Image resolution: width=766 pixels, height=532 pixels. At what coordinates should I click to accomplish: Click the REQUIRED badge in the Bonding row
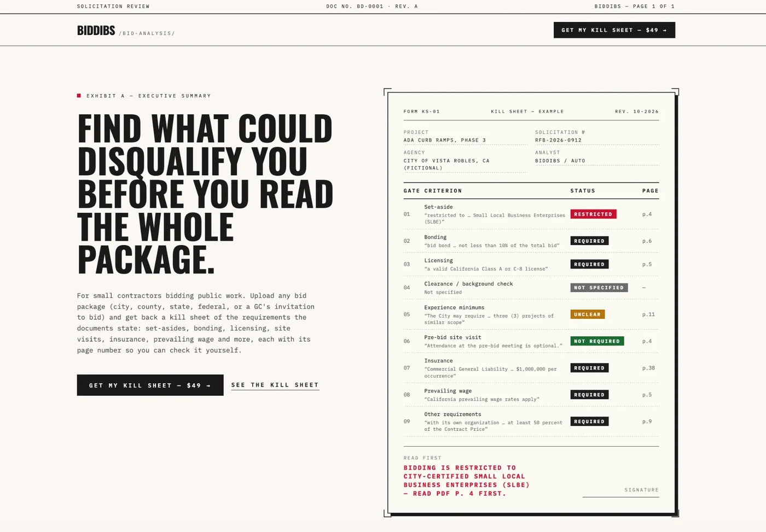coord(589,241)
